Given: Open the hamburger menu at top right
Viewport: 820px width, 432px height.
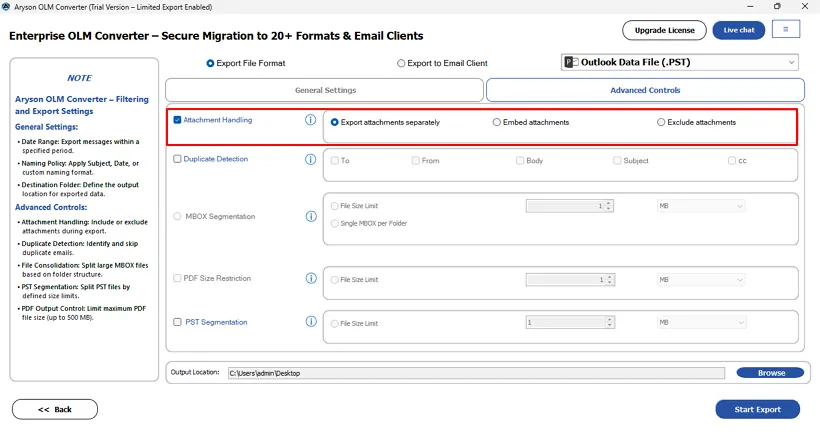Looking at the screenshot, I should 785,30.
